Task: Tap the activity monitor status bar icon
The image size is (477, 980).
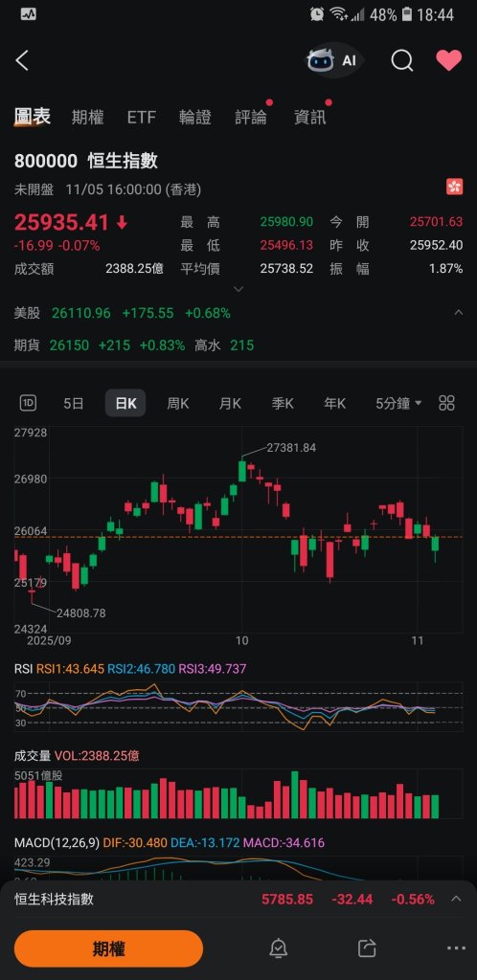Action: pyautogui.click(x=28, y=14)
